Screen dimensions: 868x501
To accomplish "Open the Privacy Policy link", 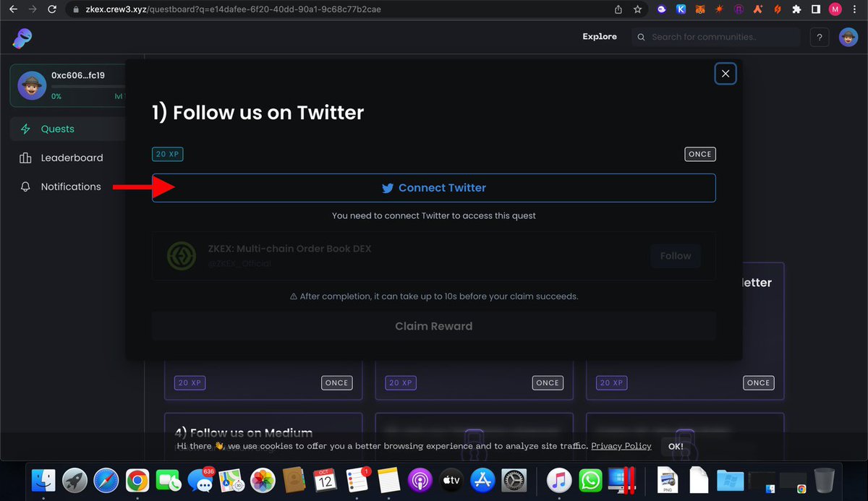I will tap(621, 446).
